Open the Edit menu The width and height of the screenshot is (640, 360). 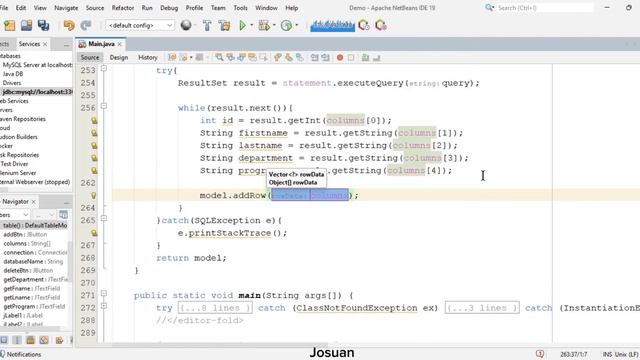(x=20, y=8)
